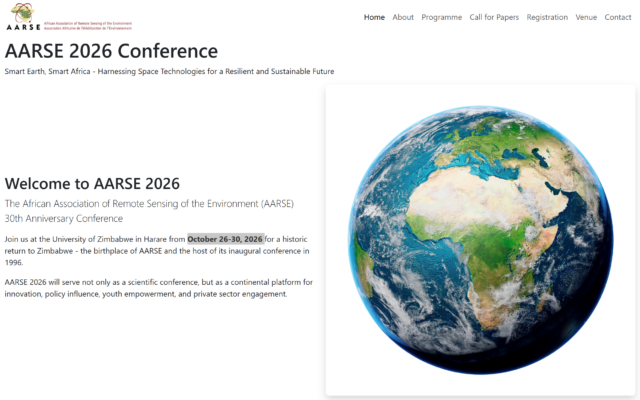
Task: Open the Contact nav link
Action: (x=618, y=17)
